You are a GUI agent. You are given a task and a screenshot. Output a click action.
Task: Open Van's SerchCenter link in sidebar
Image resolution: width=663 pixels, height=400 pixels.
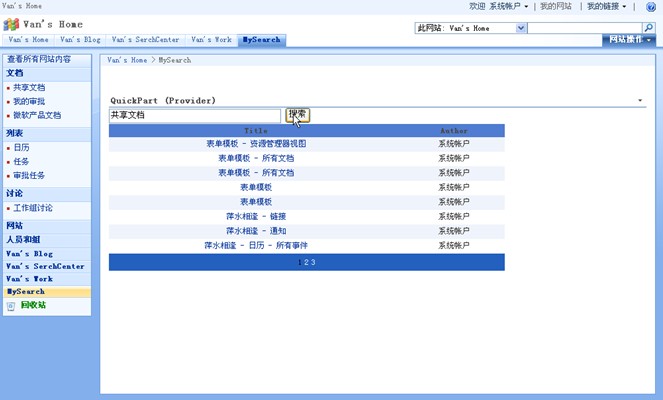pos(45,266)
